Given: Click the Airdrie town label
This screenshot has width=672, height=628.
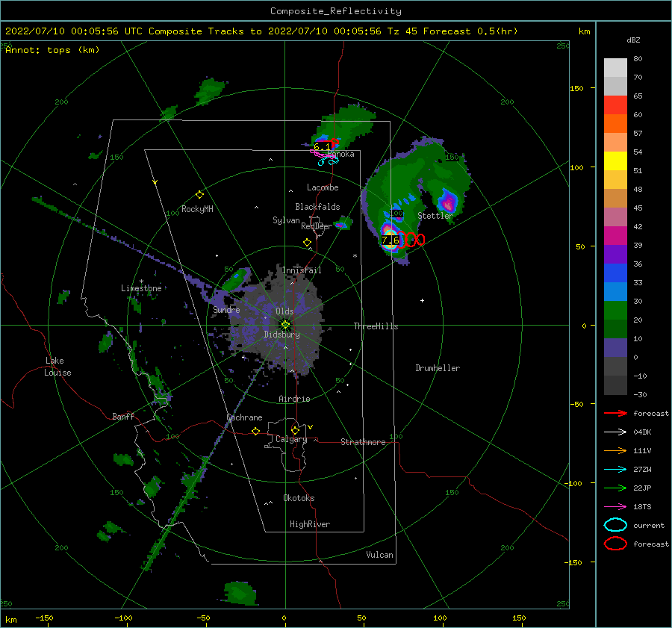Looking at the screenshot, I should point(294,399).
